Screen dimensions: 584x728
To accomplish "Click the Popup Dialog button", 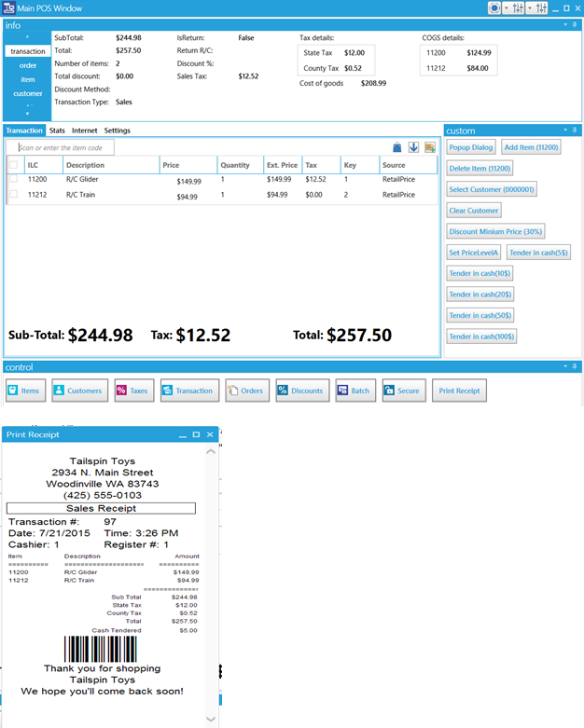I will [471, 147].
